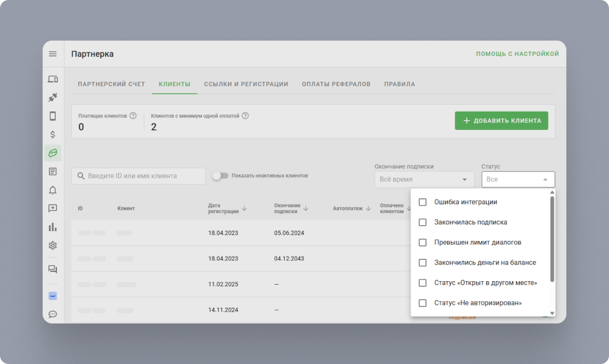The image size is (609, 364).
Task: Toggle «Показать неактивных клиентов» switch
Action: coord(220,176)
